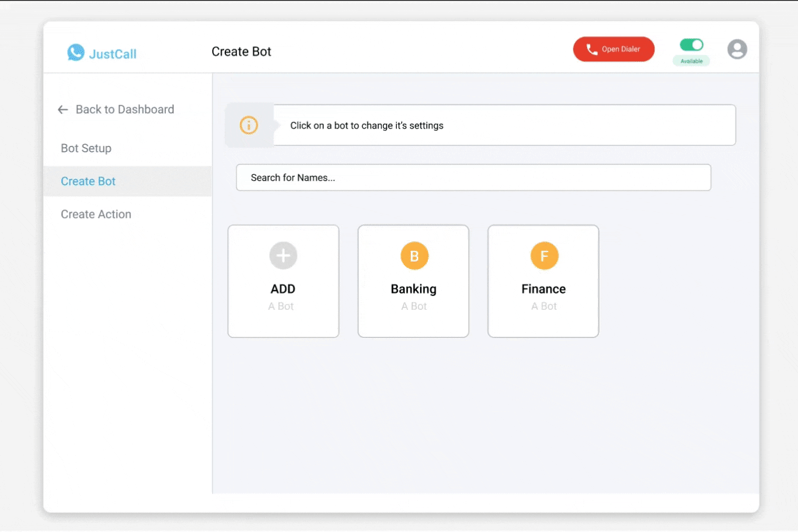Image resolution: width=798 pixels, height=532 pixels.
Task: Click the Available status badge
Action: coord(691,61)
